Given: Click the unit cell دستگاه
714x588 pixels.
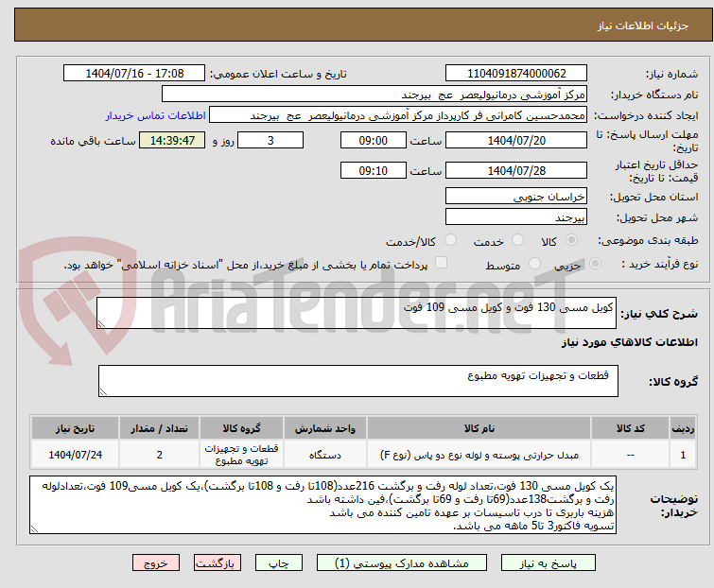Looking at the screenshot, I should 325,454.
